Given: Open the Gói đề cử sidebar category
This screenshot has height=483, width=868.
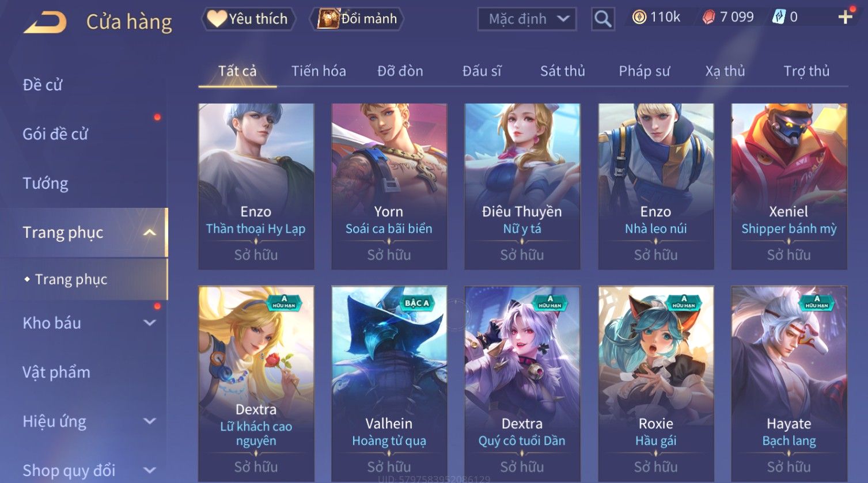Looking at the screenshot, I should tap(55, 134).
